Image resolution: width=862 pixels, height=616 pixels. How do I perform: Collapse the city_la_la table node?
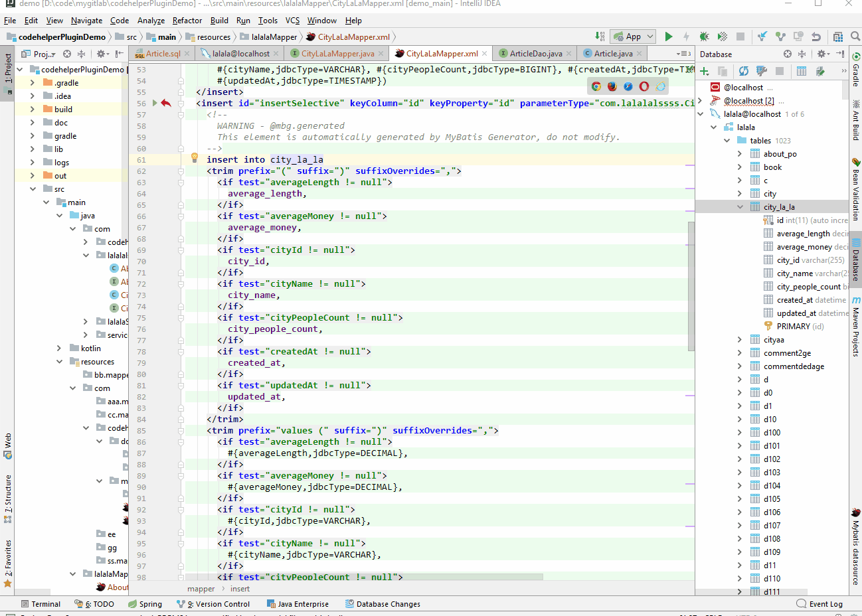[740, 207]
